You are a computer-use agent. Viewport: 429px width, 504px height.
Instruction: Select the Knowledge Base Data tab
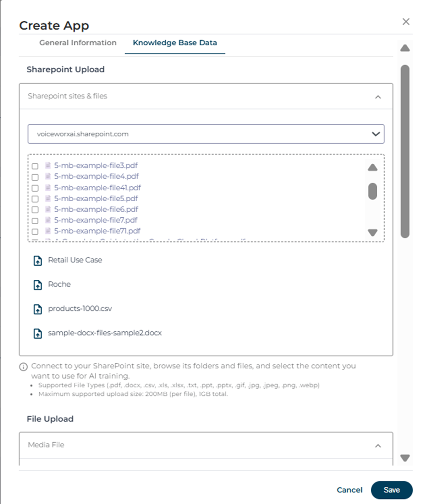click(175, 43)
